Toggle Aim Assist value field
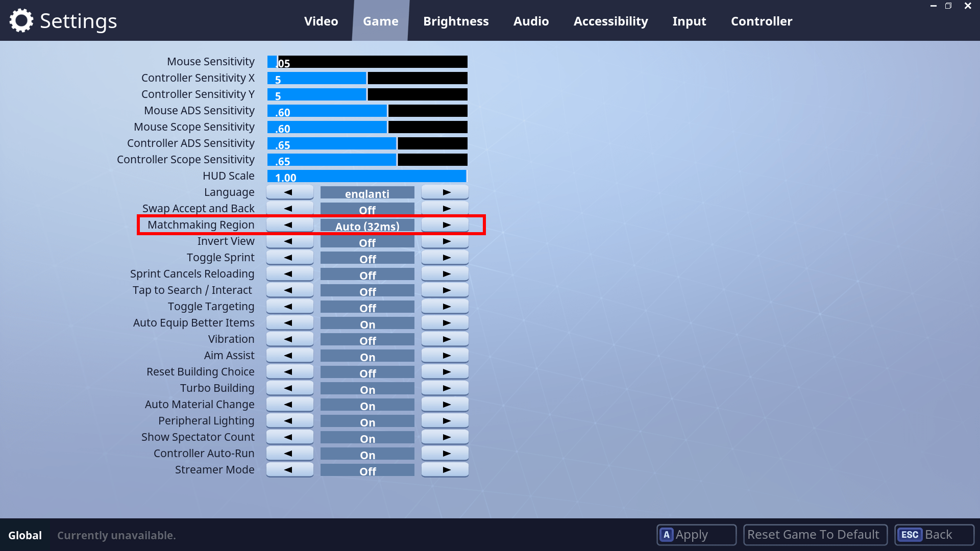This screenshot has height=551, width=980. [367, 356]
